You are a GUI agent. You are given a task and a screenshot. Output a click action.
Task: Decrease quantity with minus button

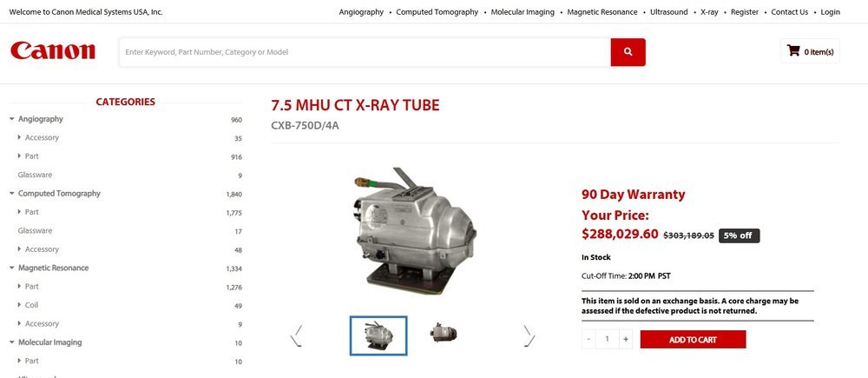coord(589,339)
